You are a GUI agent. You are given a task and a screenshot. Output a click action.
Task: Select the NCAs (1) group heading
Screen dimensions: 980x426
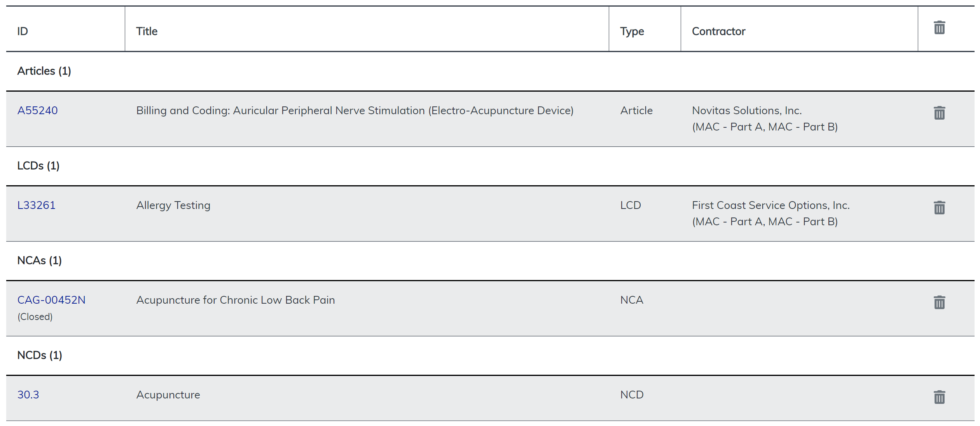coord(39,261)
